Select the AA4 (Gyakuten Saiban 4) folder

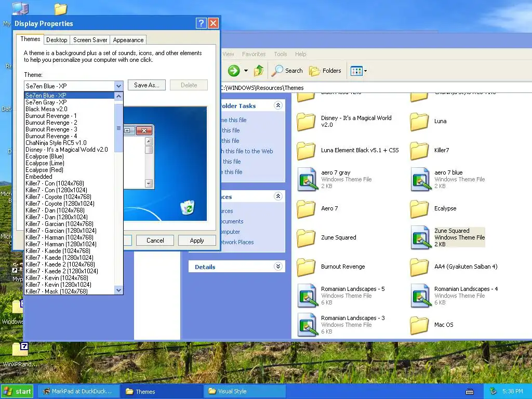point(454,267)
